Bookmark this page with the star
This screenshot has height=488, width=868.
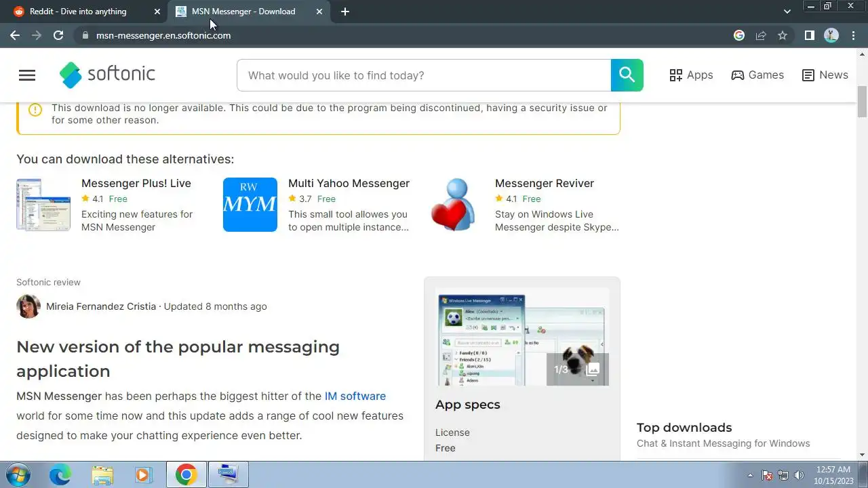[783, 35]
